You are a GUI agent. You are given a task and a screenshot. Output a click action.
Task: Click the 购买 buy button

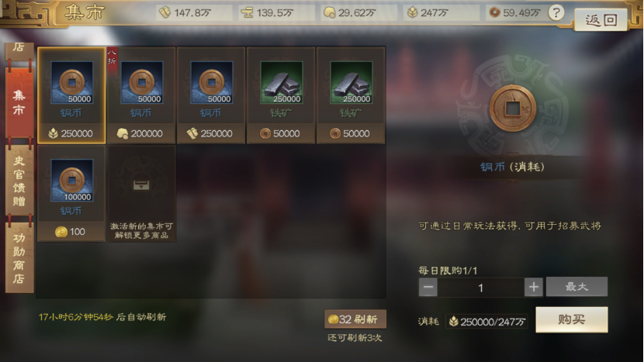tap(572, 319)
